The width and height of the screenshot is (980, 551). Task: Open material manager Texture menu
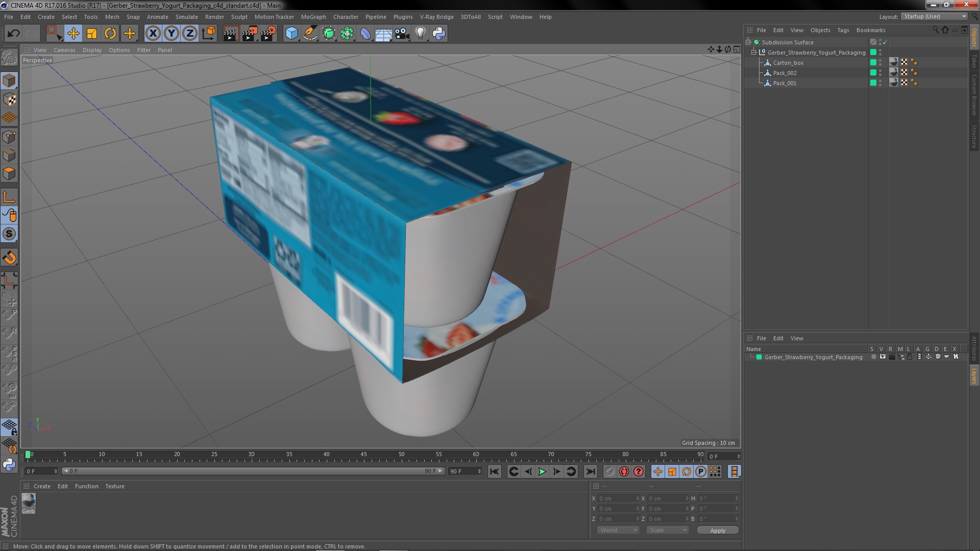pyautogui.click(x=115, y=486)
